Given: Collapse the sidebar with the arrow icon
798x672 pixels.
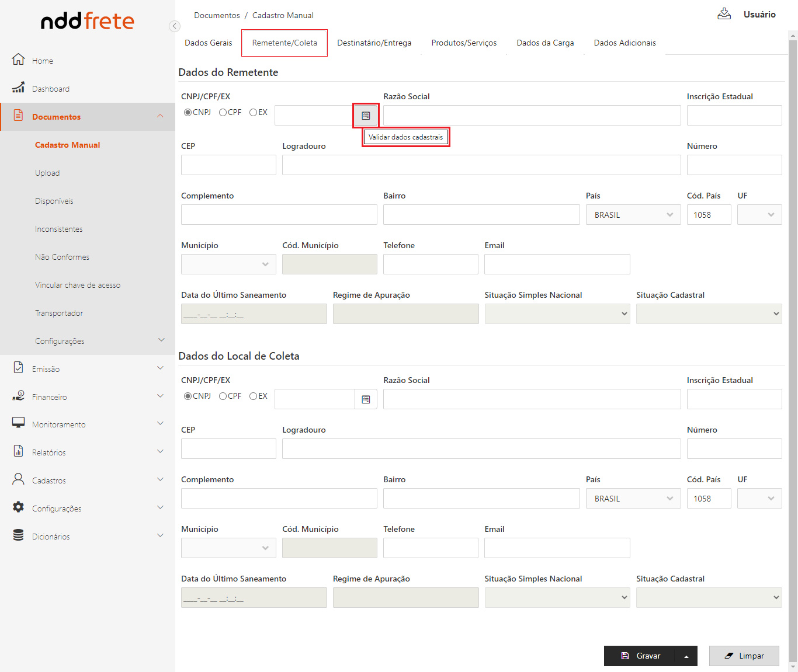Looking at the screenshot, I should pos(174,26).
